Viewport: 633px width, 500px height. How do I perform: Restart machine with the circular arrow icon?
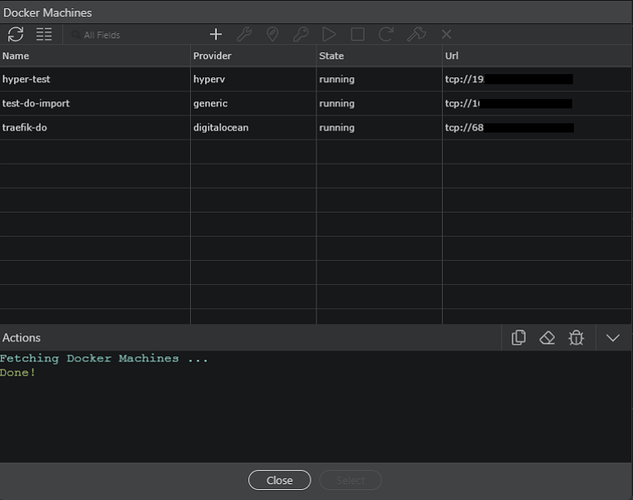(x=386, y=34)
